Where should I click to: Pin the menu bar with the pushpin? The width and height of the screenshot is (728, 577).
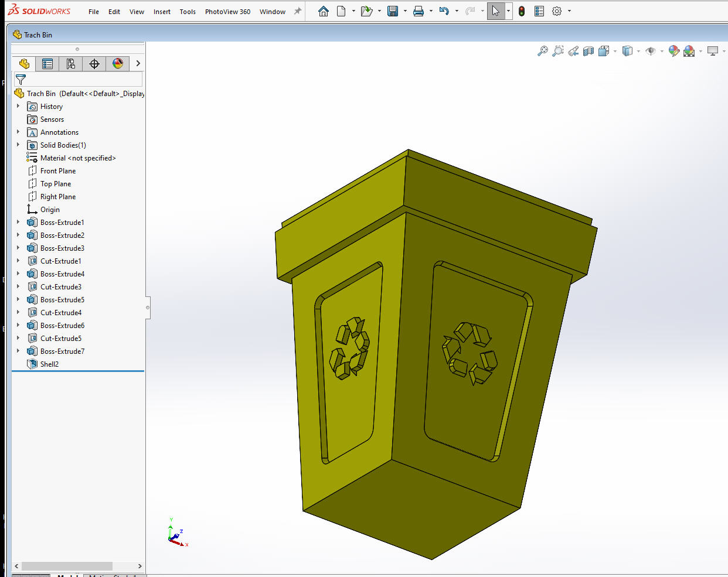298,11
